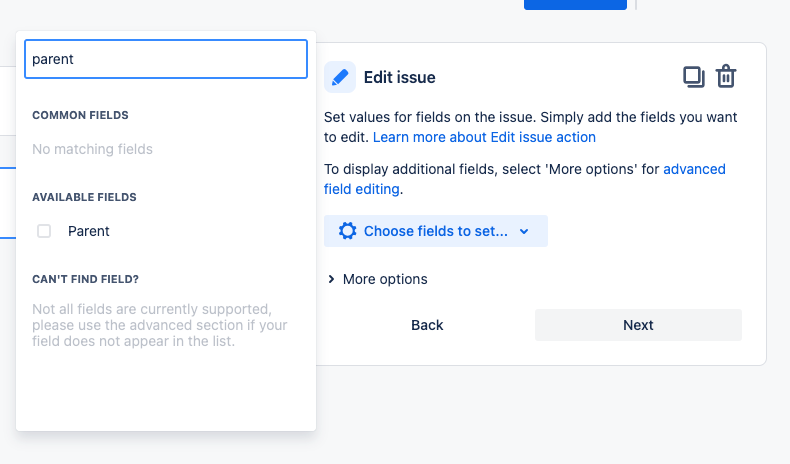Click the pencil Edit issue icon

pyautogui.click(x=340, y=77)
